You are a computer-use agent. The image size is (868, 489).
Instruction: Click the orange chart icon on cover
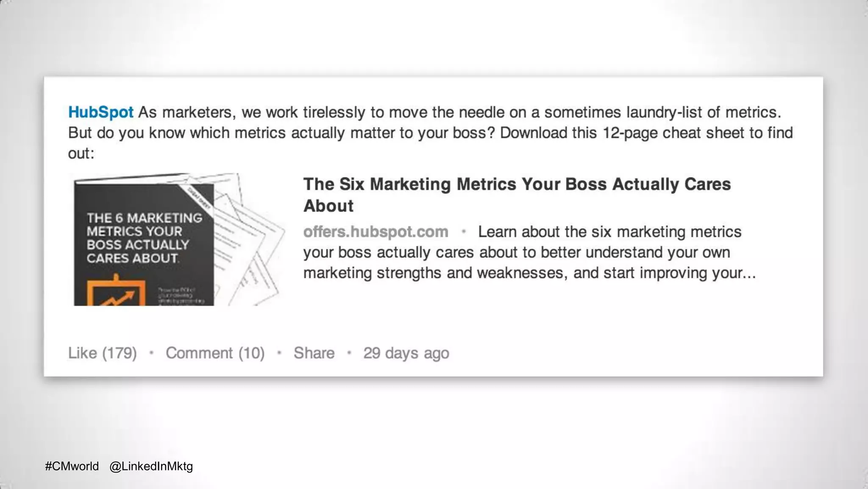[117, 292]
